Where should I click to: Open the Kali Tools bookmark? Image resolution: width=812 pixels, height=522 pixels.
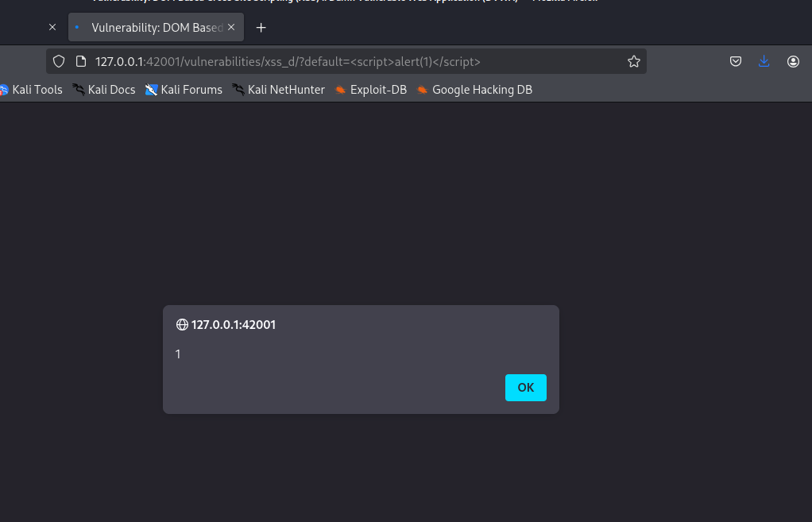31,90
